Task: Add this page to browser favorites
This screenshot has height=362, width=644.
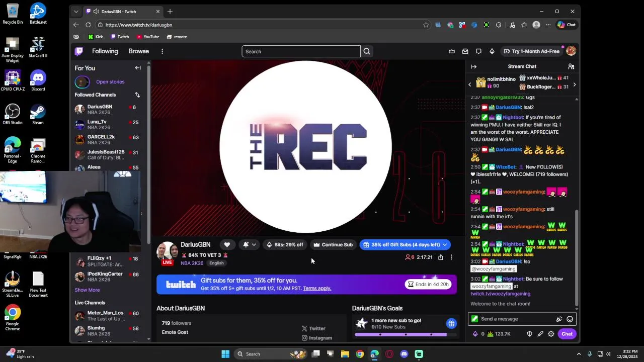Action: tap(426, 25)
